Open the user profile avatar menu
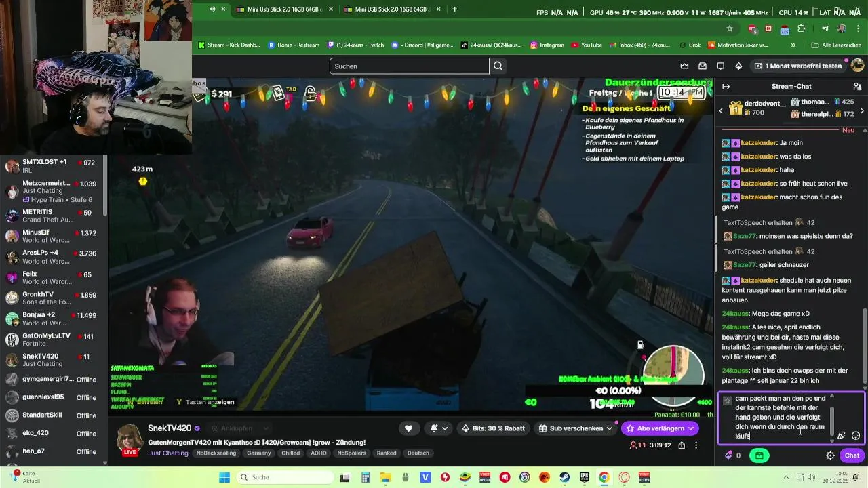Viewport: 868px width, 488px height. click(858, 66)
